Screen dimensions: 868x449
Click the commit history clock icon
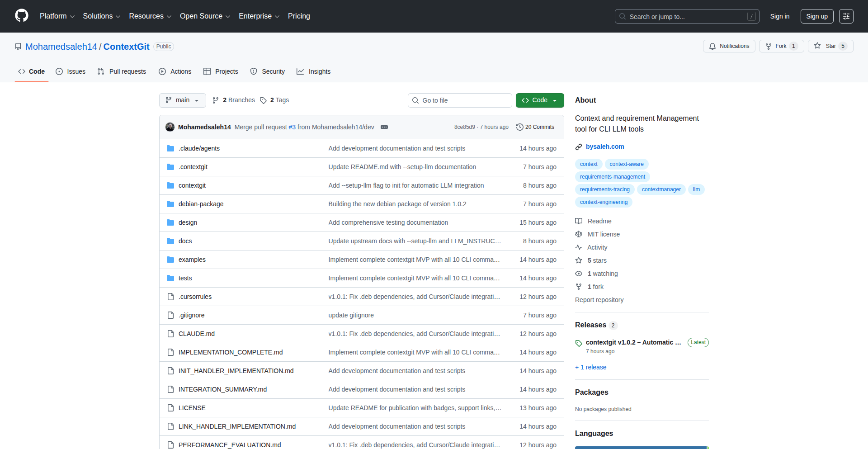[x=519, y=127]
